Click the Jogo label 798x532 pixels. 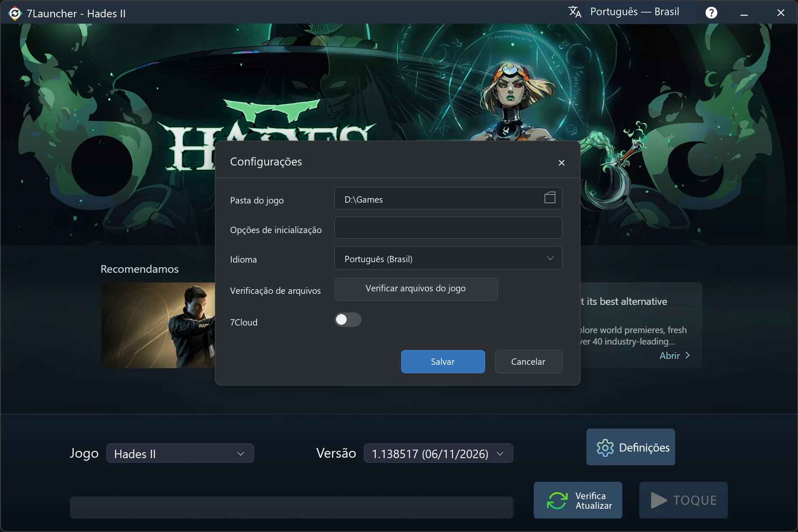click(x=84, y=453)
